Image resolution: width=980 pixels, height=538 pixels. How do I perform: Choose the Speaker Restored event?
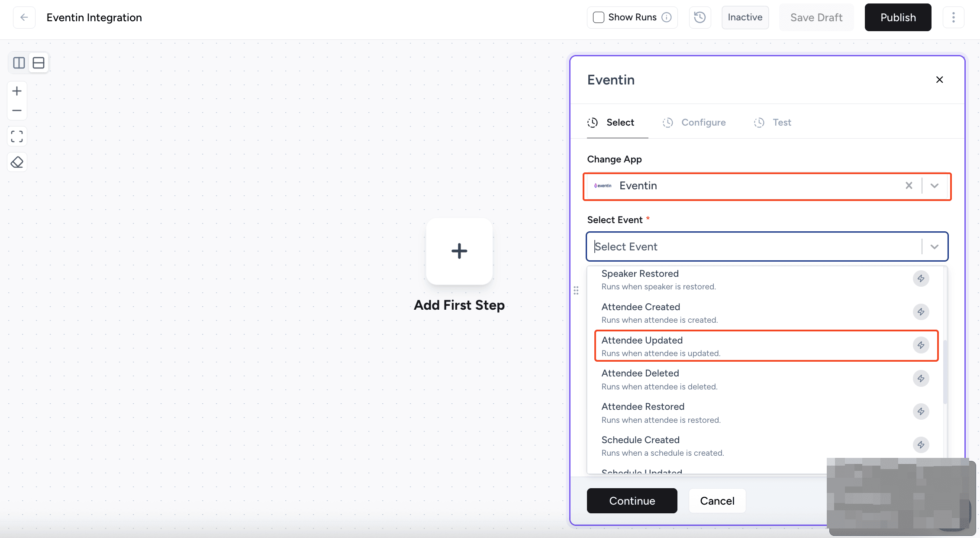pos(767,280)
